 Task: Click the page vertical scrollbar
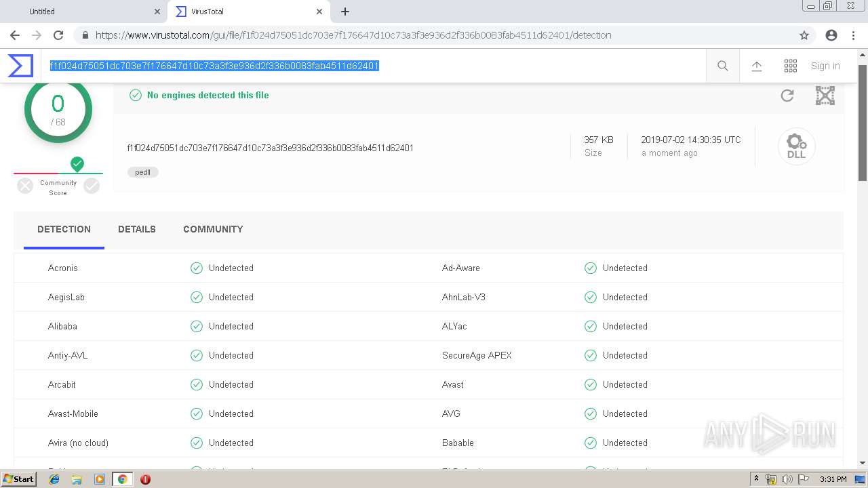click(863, 122)
